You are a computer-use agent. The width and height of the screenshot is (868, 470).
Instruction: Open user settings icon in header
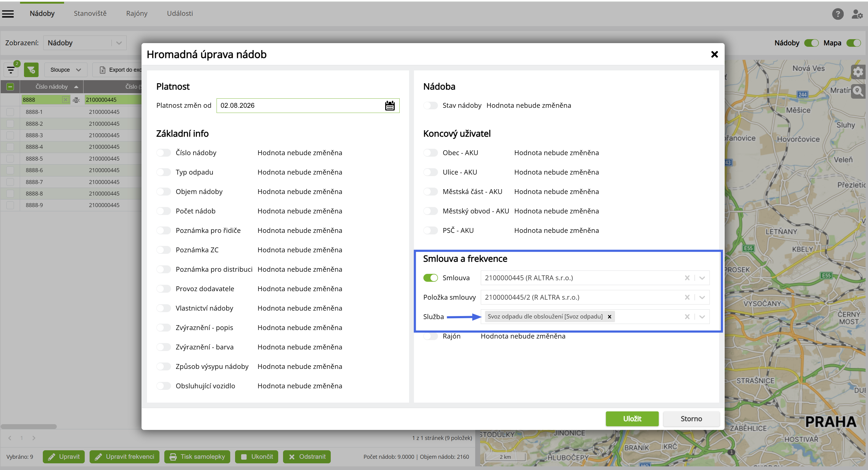click(857, 14)
